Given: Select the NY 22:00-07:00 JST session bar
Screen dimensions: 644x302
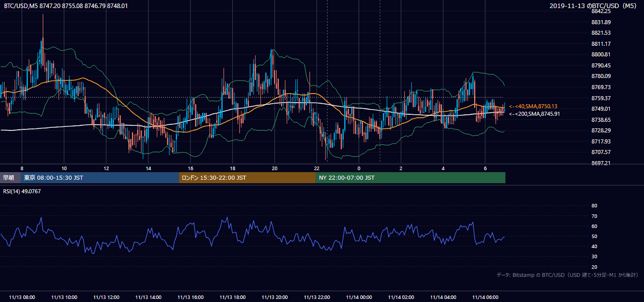Looking at the screenshot, I should [411, 178].
